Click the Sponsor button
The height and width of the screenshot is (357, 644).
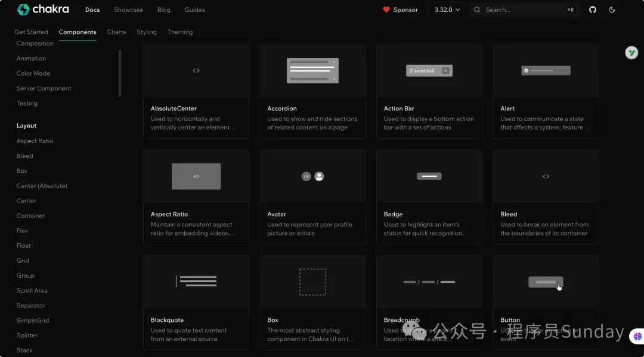(400, 10)
